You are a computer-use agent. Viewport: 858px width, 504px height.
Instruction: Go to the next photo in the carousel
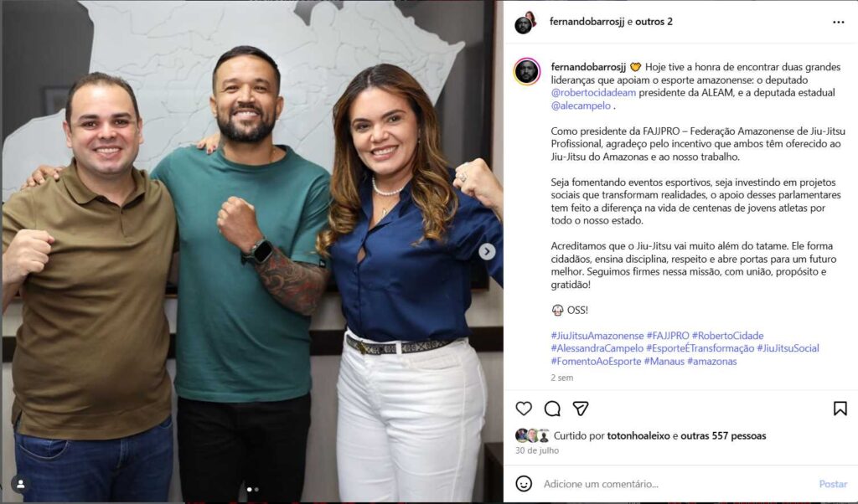coord(487,251)
